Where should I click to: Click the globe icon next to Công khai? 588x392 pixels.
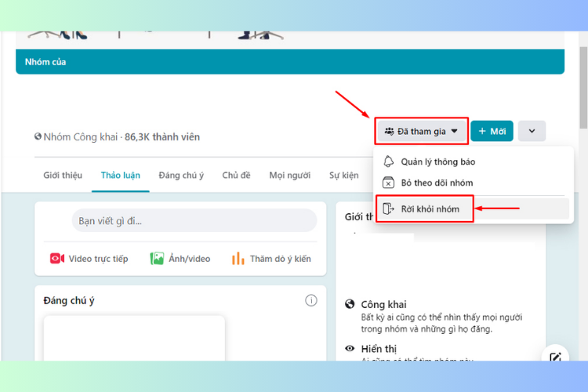pos(350,304)
